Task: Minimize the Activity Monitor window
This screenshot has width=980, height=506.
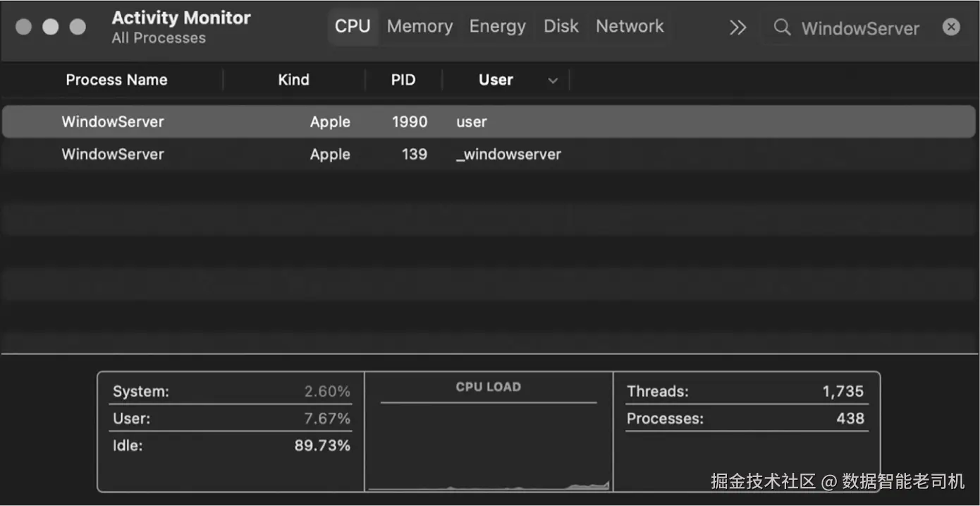Action: [x=51, y=27]
